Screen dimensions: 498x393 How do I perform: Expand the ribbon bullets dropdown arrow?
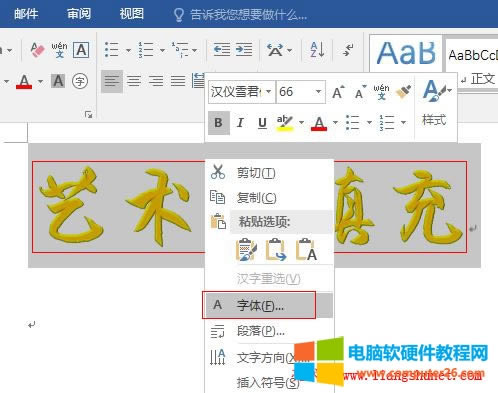pos(128,50)
